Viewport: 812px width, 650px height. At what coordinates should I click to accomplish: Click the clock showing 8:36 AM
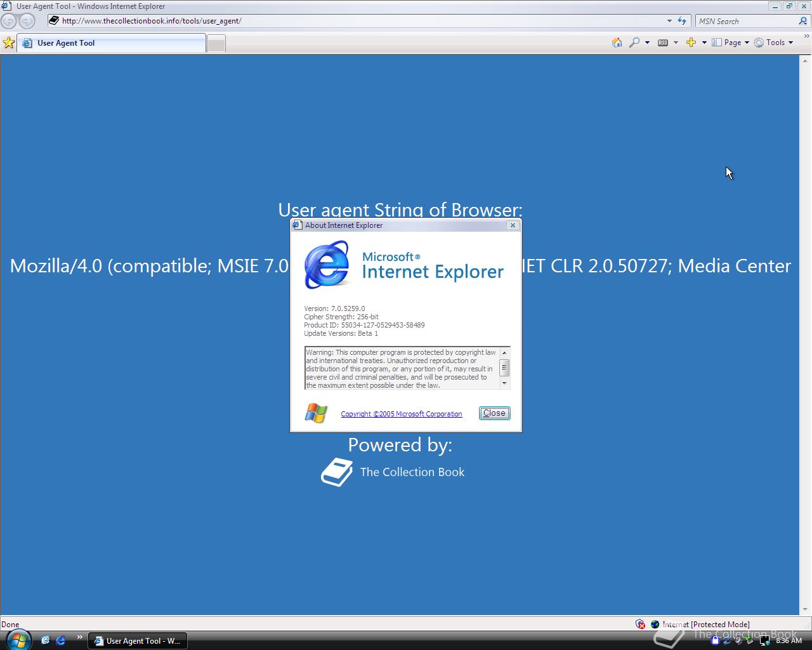[789, 640]
